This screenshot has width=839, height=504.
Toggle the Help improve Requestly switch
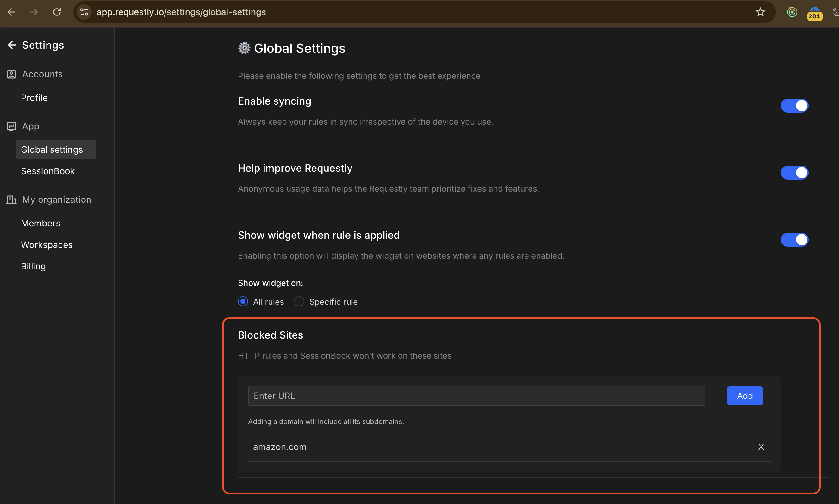pos(794,173)
